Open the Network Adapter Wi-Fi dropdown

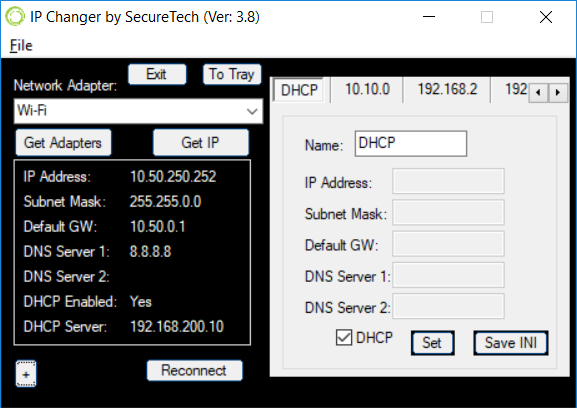pos(138,111)
